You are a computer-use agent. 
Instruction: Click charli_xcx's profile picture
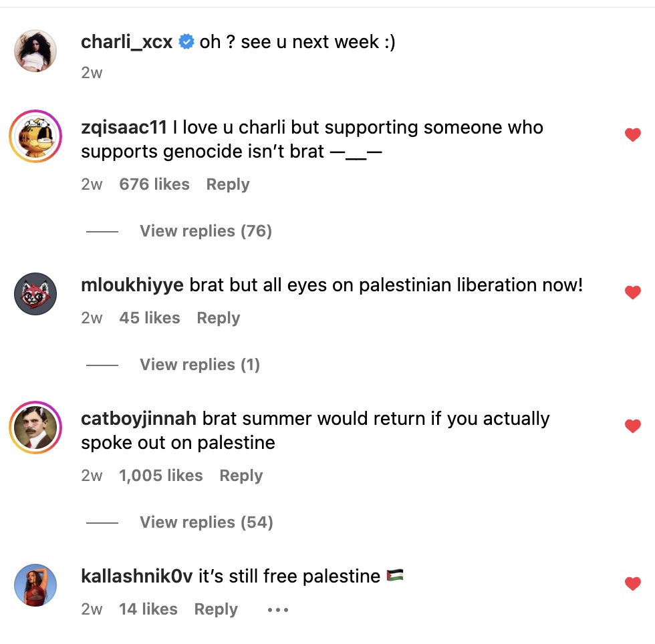pos(35,50)
